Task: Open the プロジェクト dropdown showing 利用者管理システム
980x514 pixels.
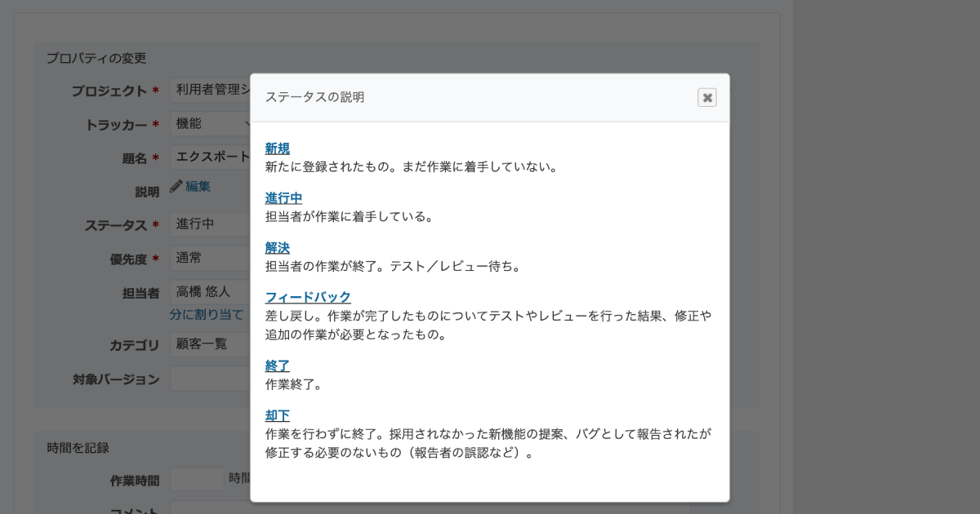Action: coord(208,91)
